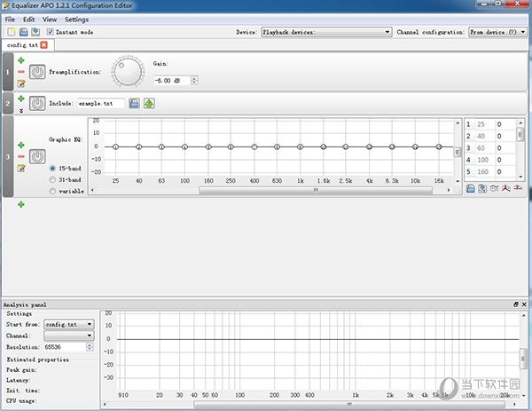Open the Start from config.txt dropdown
Viewport: 532px width, 411px height.
(69, 324)
